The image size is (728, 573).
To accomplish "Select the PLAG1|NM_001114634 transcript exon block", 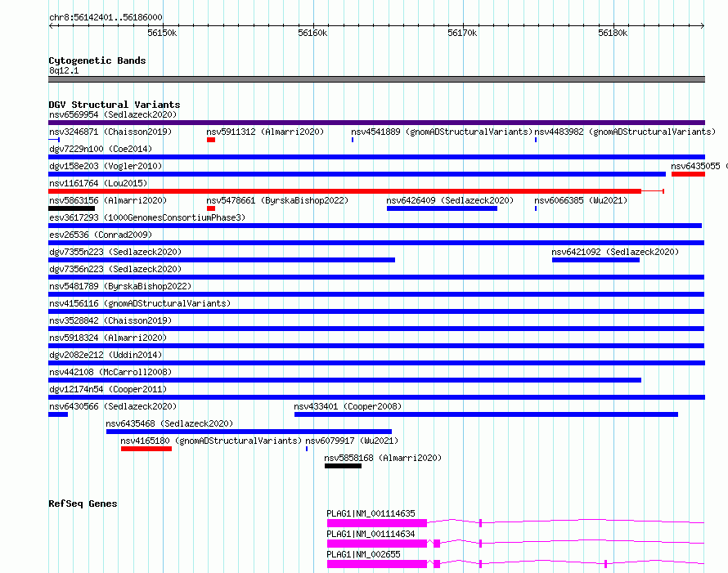I will (376, 544).
